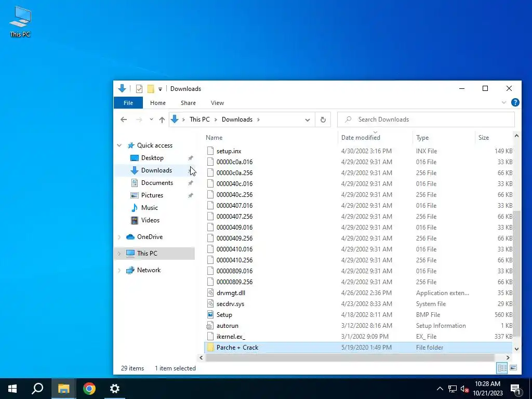Select the setup.inx file
This screenshot has width=532, height=399.
pyautogui.click(x=359, y=151)
